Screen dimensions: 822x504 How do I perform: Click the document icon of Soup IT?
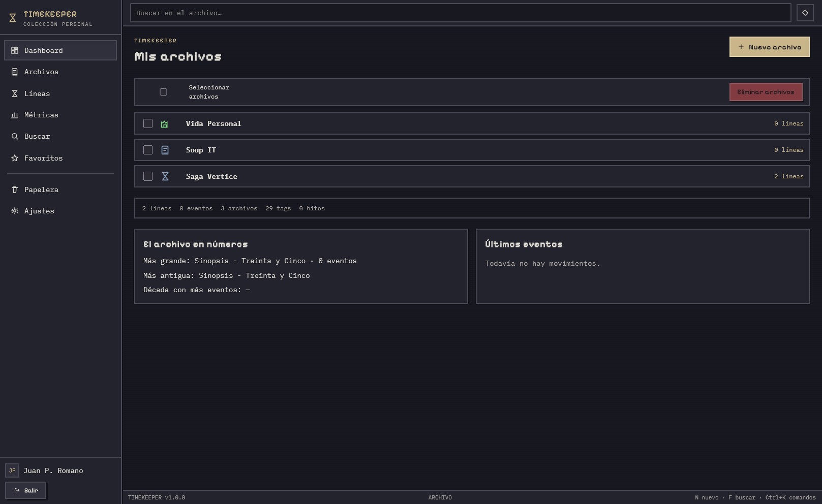tap(165, 150)
